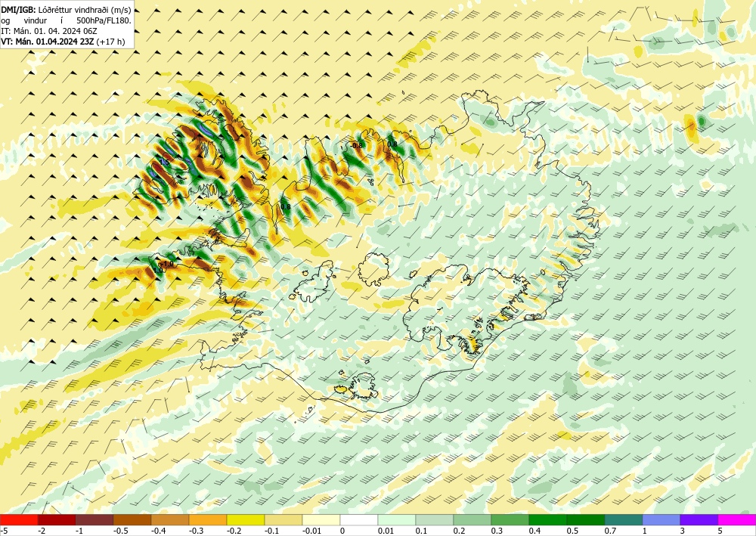Click the magenta legend swatch at 5
This screenshot has width=756, height=536.
737,520
